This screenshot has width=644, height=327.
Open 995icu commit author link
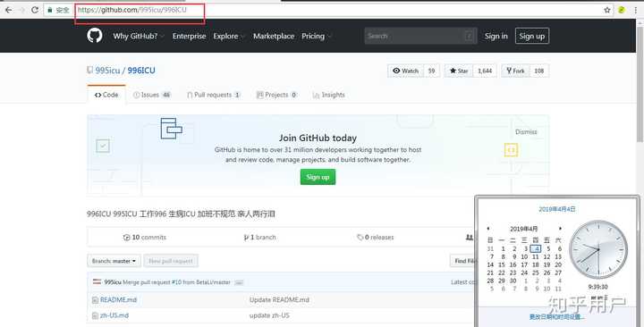pos(113,282)
